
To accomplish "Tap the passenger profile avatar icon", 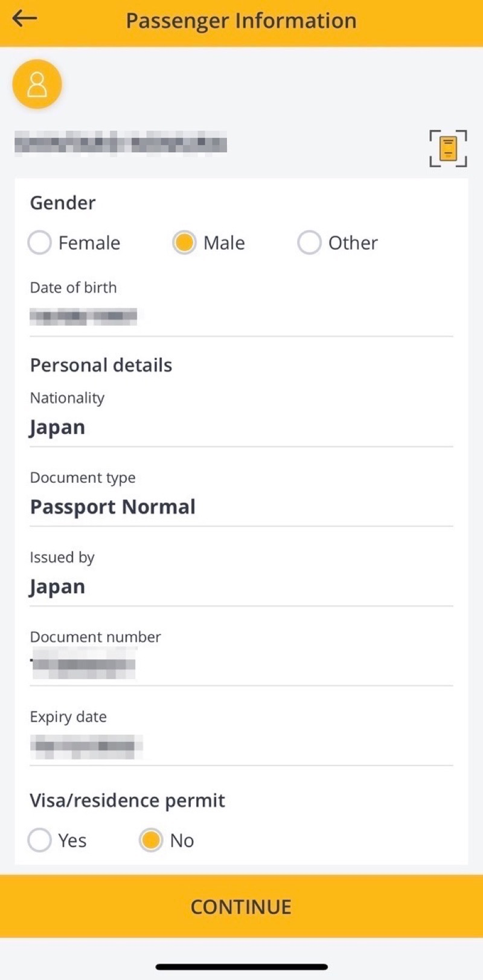I will (x=37, y=85).
